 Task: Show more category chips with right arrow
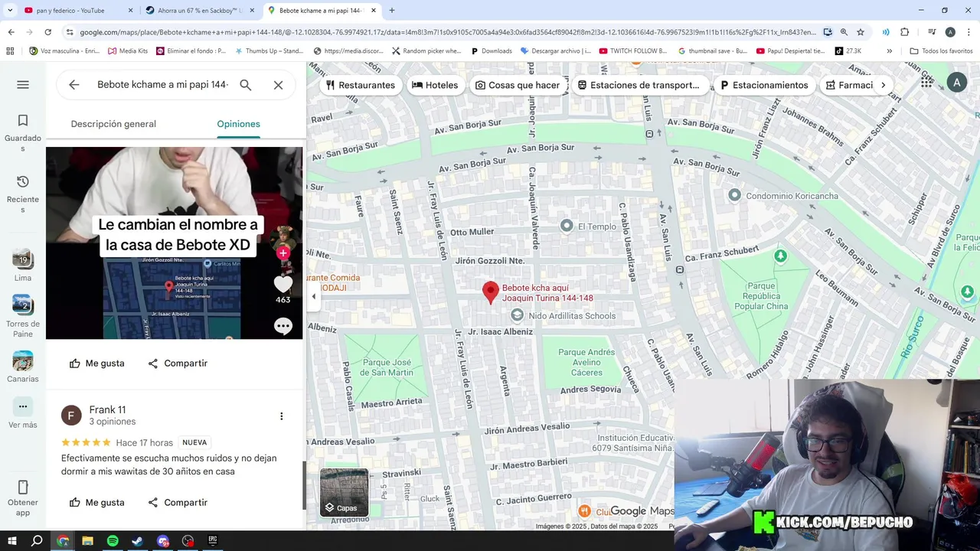(883, 85)
